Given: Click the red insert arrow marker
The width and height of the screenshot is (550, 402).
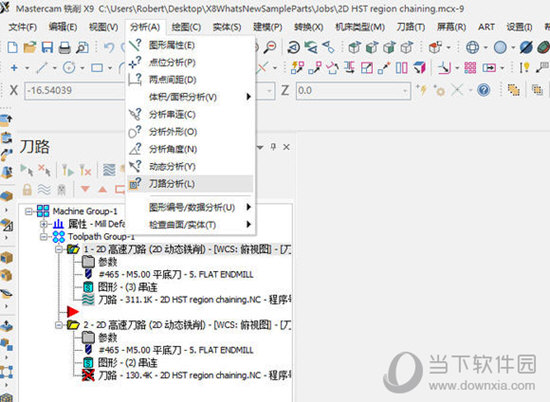Looking at the screenshot, I should [73, 311].
